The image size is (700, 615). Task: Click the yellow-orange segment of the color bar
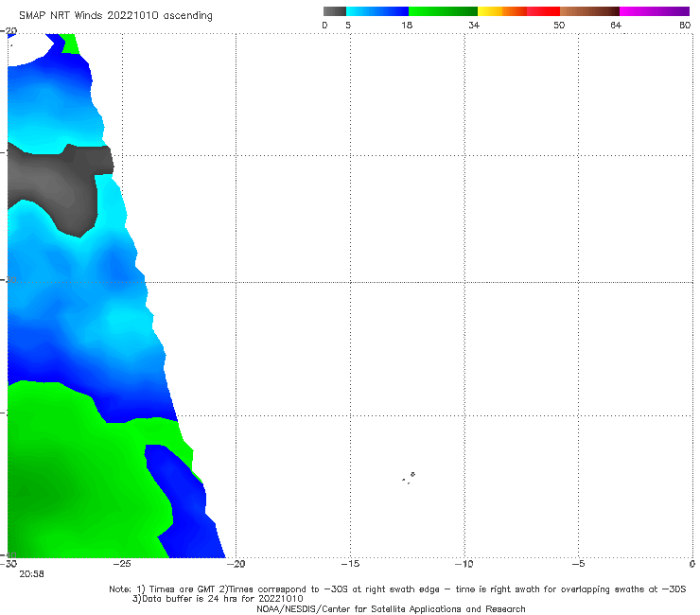point(501,11)
